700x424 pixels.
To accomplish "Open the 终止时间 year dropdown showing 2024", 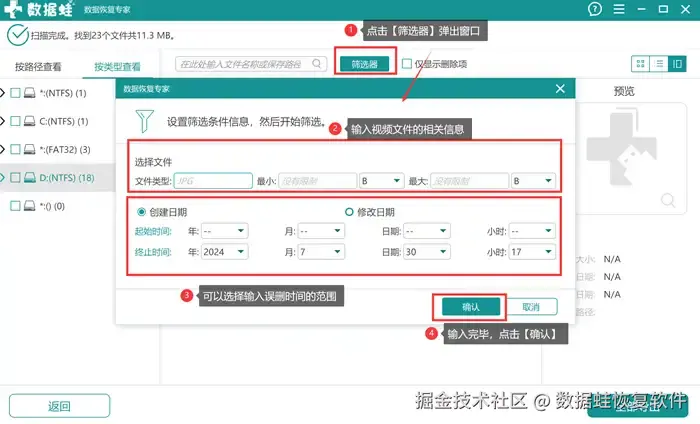I will pyautogui.click(x=225, y=252).
